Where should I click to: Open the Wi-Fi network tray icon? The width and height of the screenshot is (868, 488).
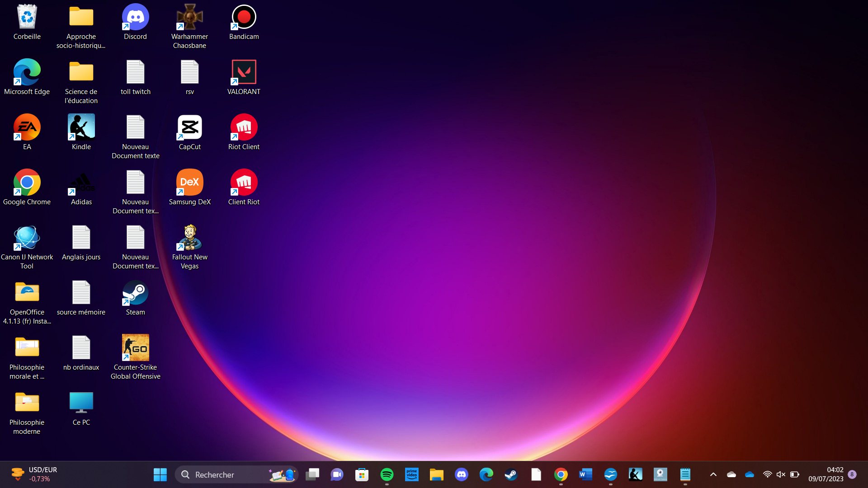[x=768, y=474]
